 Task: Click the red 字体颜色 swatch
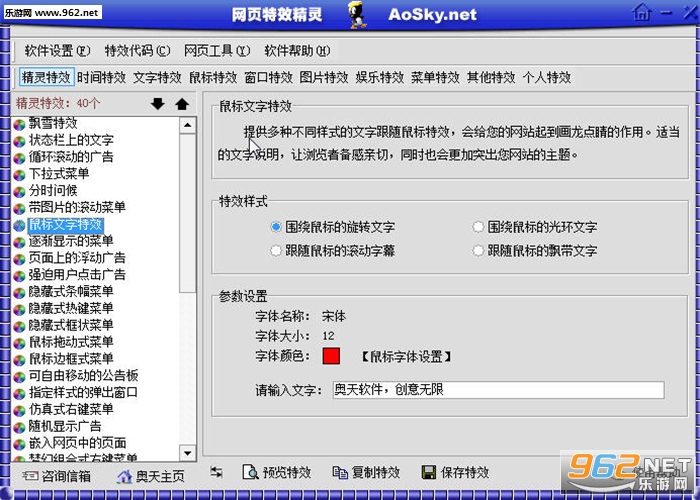tap(331, 356)
